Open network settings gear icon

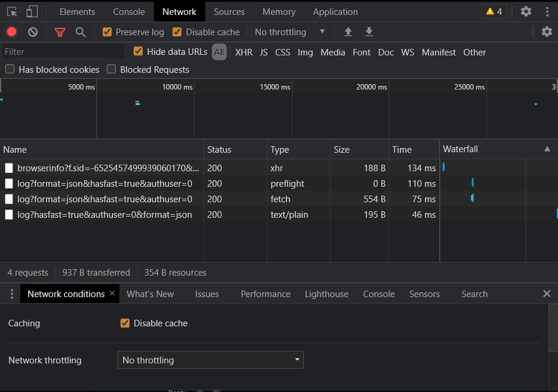(x=547, y=32)
